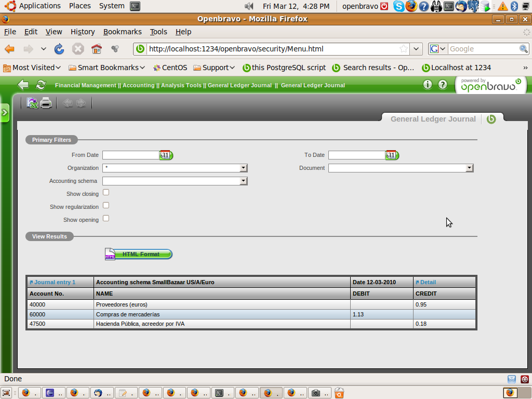Click the show desktop icon in bottom panel
Viewport: 532px width, 399px height.
[x=6, y=393]
